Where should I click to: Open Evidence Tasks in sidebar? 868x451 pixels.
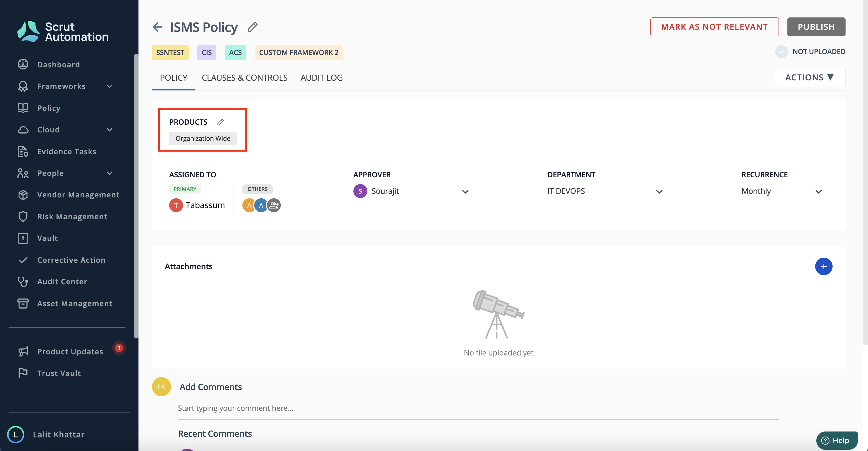[67, 151]
